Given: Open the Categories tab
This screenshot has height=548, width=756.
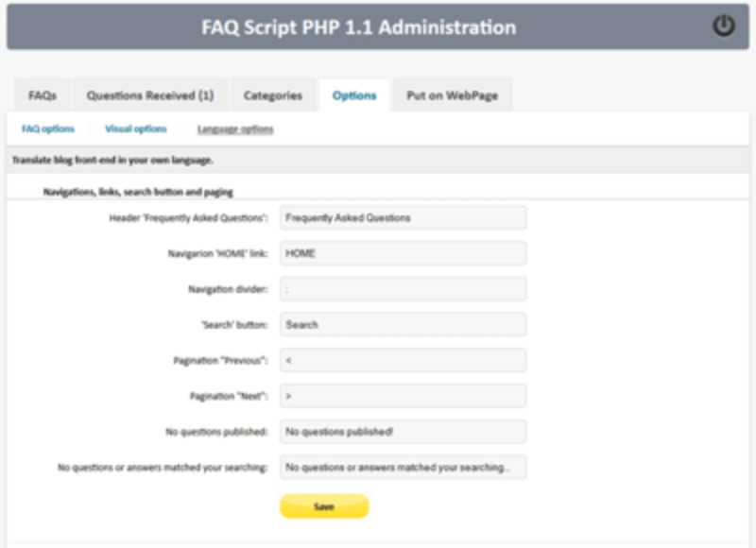Looking at the screenshot, I should 273,95.
